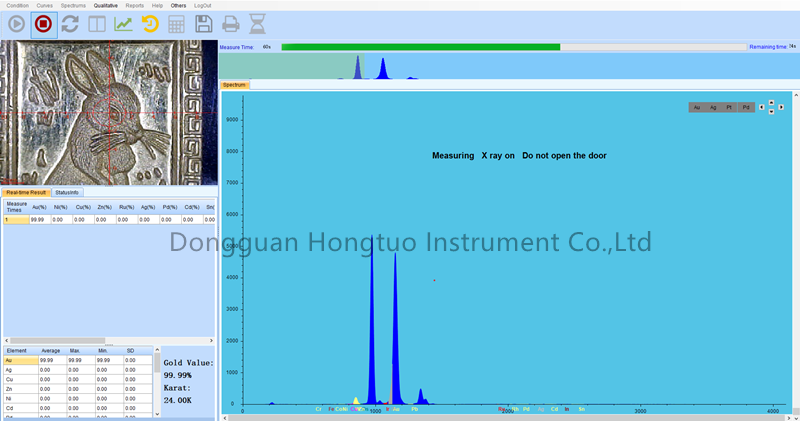Viewport: 800px width, 421px height.
Task: Click the Au element button in spectrum
Action: pyautogui.click(x=697, y=107)
